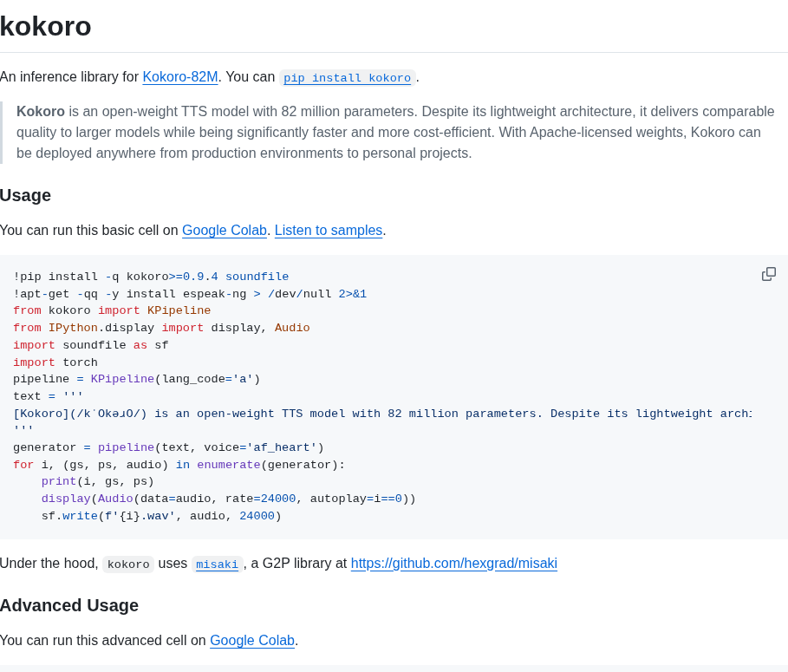Click the "generator = pipeline(text, voice='af_heart')" line
This screenshot has width=788, height=672.
169,447
